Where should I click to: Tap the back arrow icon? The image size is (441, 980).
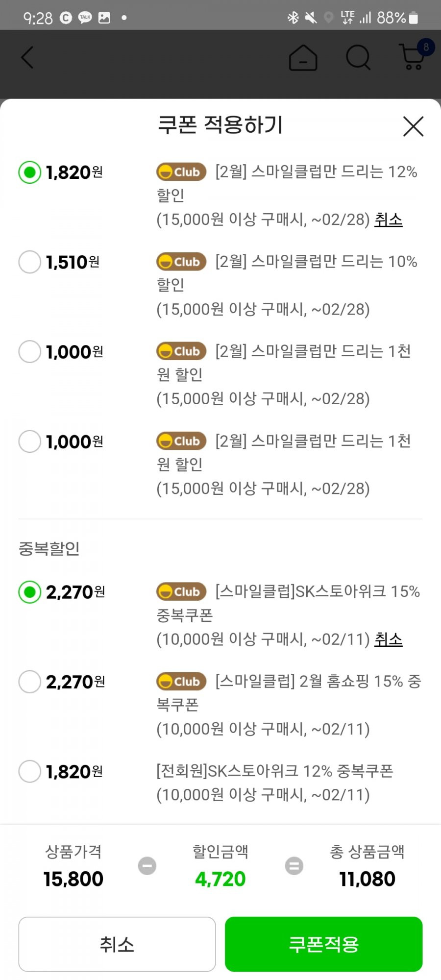(x=27, y=57)
